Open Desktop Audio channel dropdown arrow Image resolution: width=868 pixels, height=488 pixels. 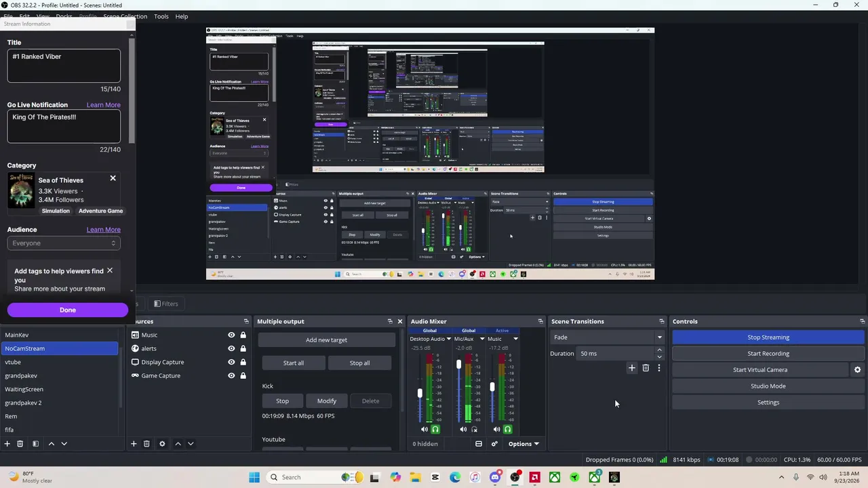448,339
